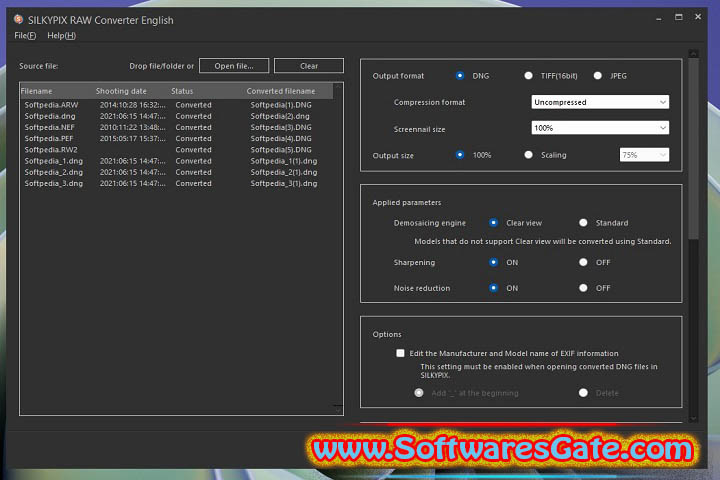Select 100% output size option
This screenshot has height=480, width=720.
click(460, 155)
